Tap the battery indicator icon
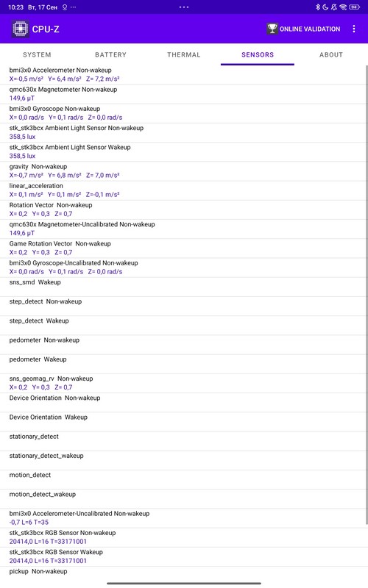 coord(354,7)
